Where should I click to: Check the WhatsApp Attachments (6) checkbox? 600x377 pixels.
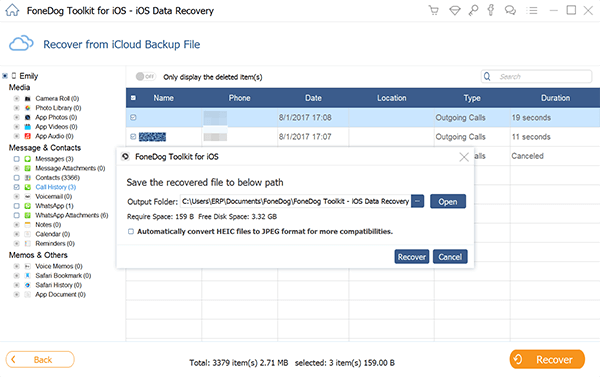[16, 215]
